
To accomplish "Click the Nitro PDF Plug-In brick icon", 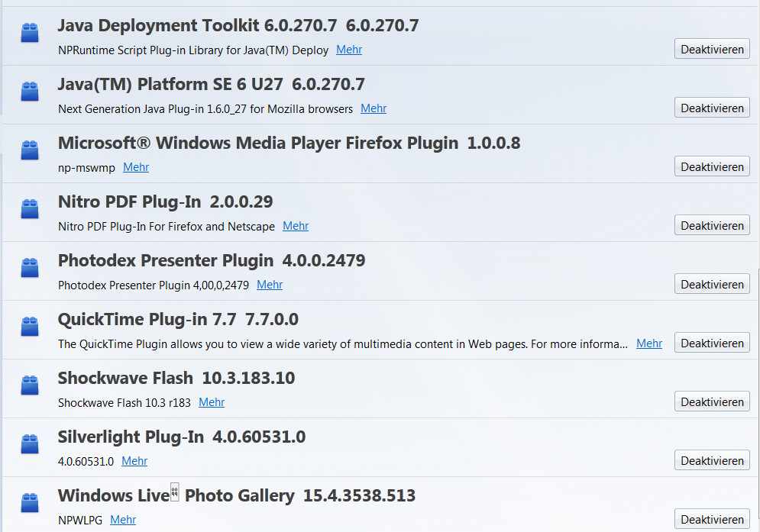I will click(30, 209).
